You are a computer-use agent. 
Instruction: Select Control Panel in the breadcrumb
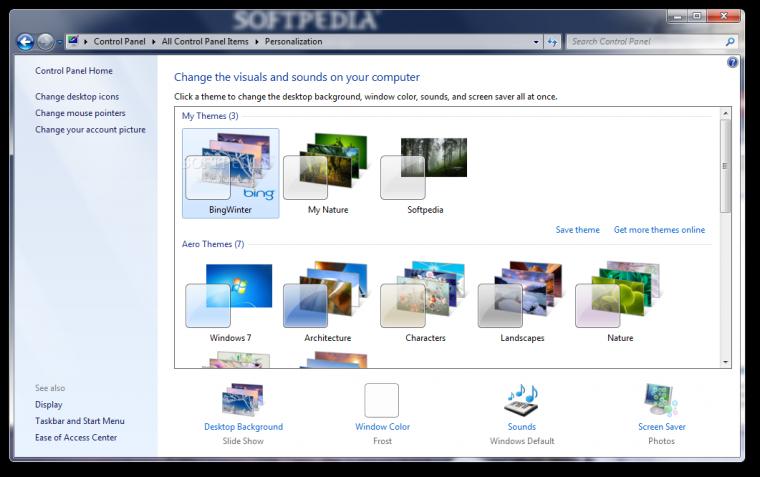tap(119, 42)
